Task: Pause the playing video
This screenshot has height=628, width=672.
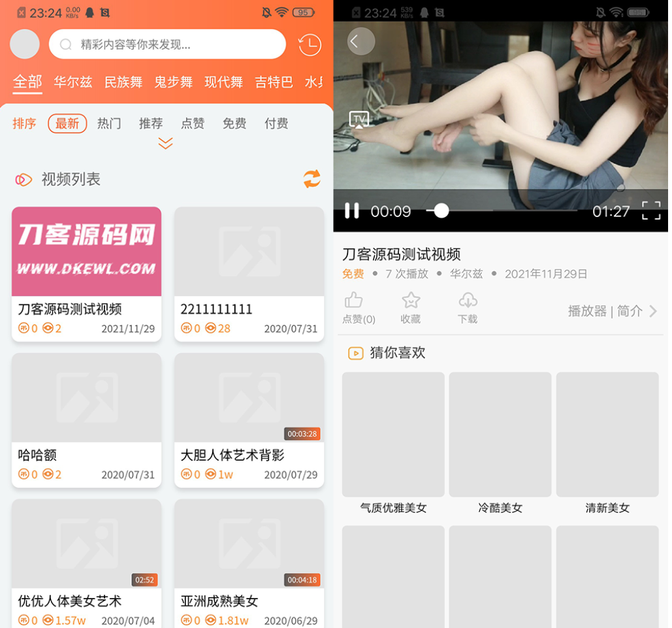Action: (352, 211)
